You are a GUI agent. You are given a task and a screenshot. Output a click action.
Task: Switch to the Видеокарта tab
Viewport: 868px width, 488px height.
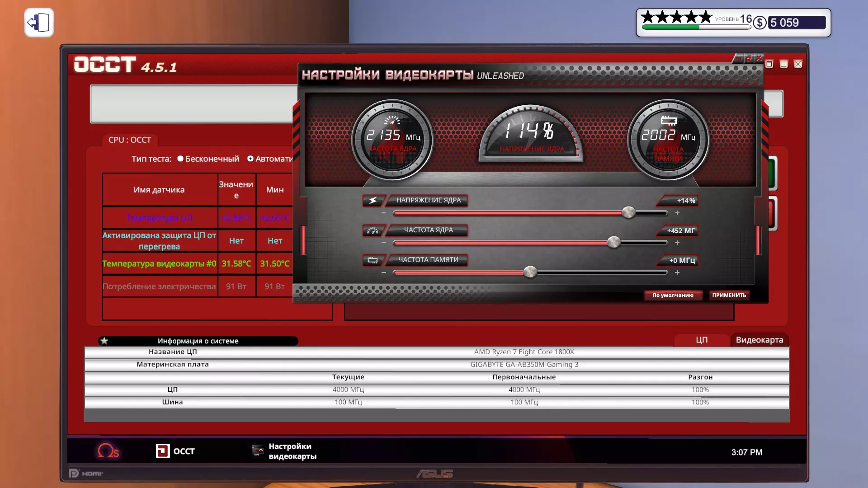759,340
